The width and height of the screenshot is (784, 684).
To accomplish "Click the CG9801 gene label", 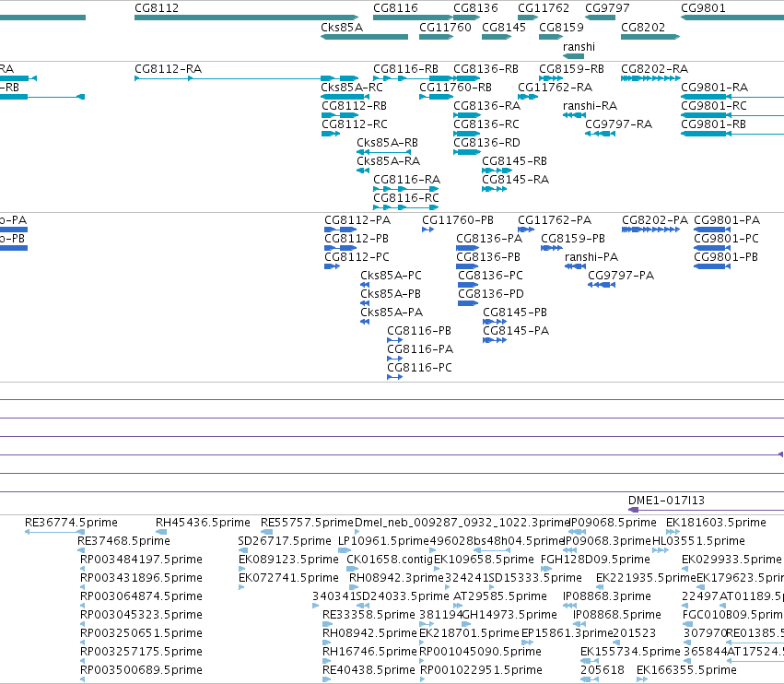I will tap(703, 8).
